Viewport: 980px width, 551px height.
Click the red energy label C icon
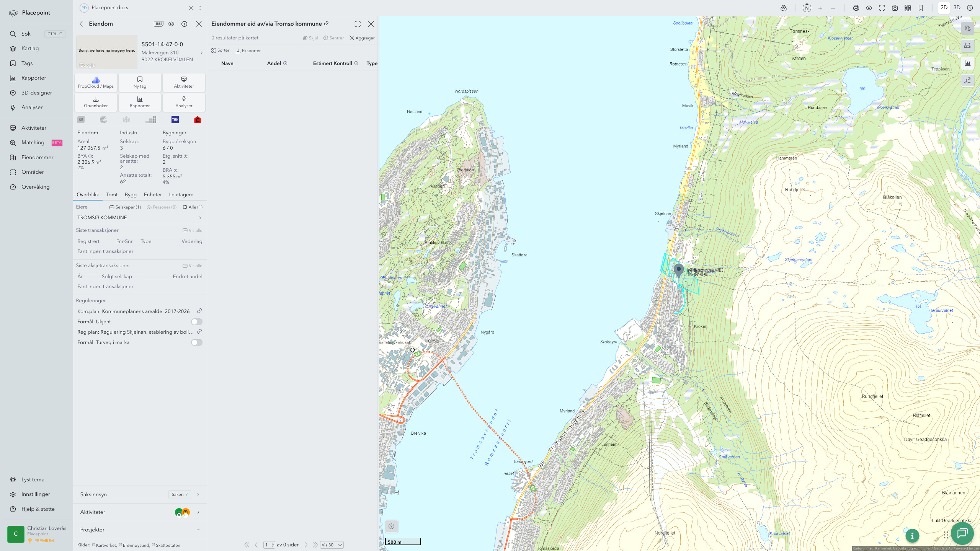198,120
